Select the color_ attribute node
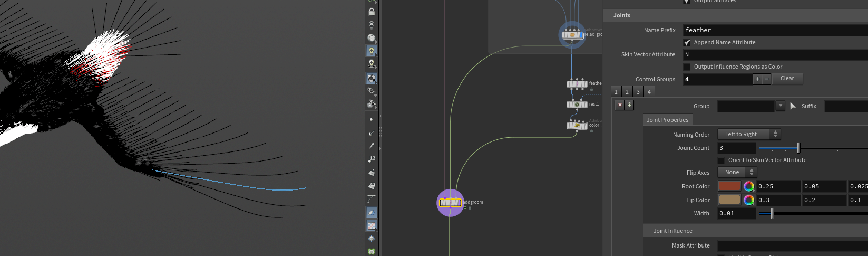Image resolution: width=868 pixels, height=256 pixels. tap(577, 126)
